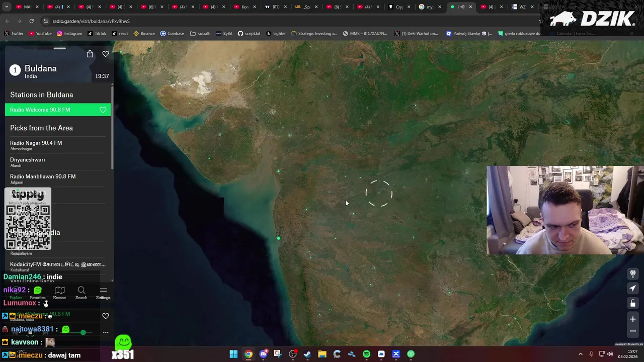Viewport: 644px width, 362px height.
Task: Open the Windows Start menu
Action: (233, 354)
